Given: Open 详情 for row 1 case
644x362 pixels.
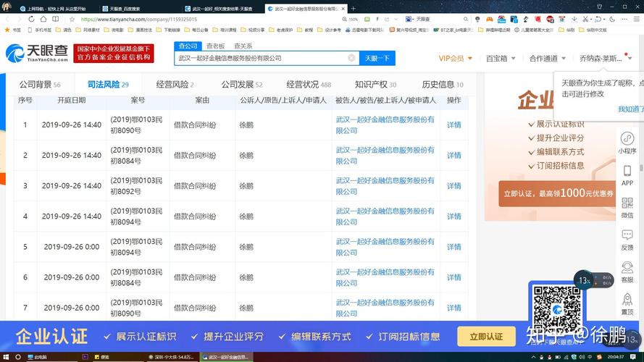Looking at the screenshot, I should 453,125.
